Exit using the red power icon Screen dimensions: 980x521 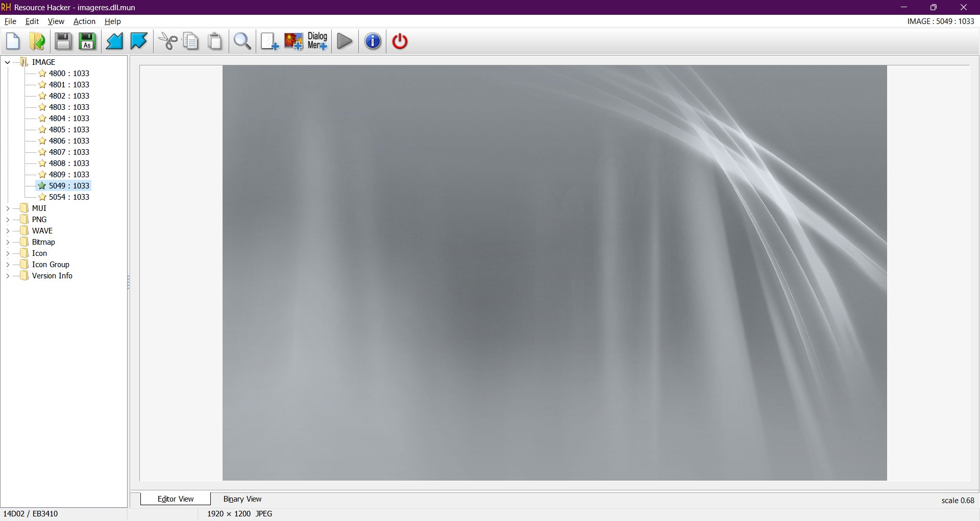(399, 41)
